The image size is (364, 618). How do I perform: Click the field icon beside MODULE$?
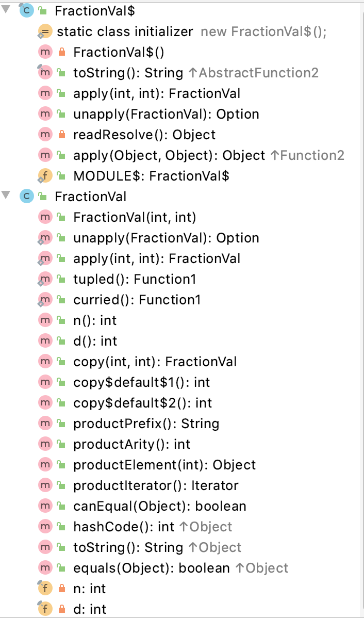tap(44, 176)
